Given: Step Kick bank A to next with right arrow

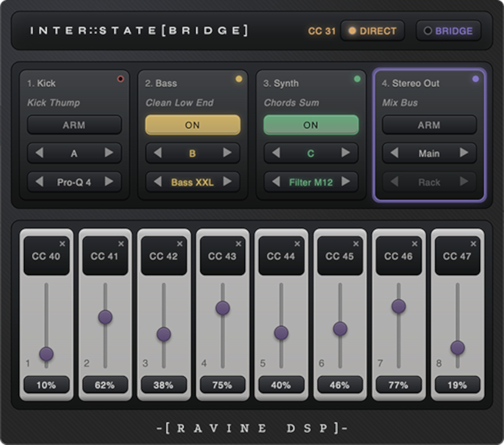Looking at the screenshot, I should tap(109, 153).
